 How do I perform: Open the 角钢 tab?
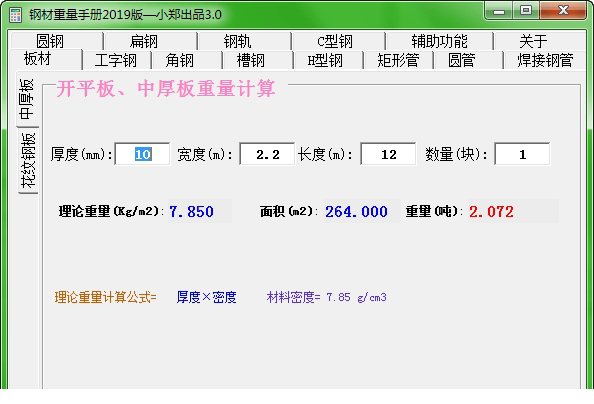click(x=186, y=60)
